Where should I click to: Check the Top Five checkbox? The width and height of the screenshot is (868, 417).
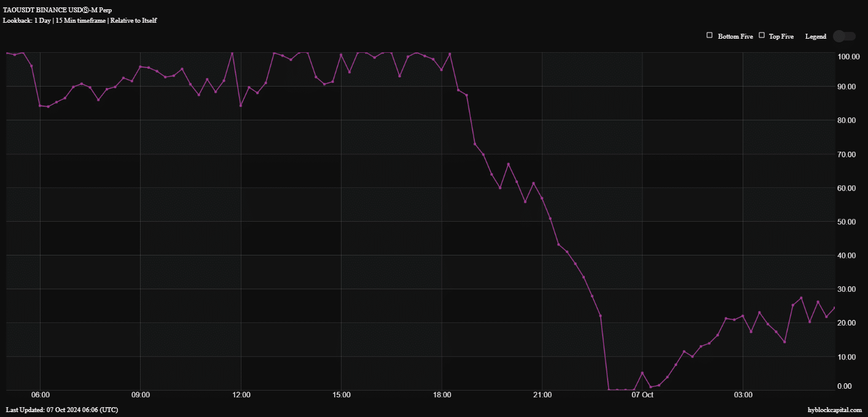[x=762, y=36]
